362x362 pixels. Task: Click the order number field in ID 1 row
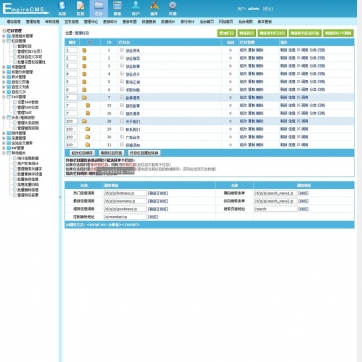(x=72, y=50)
